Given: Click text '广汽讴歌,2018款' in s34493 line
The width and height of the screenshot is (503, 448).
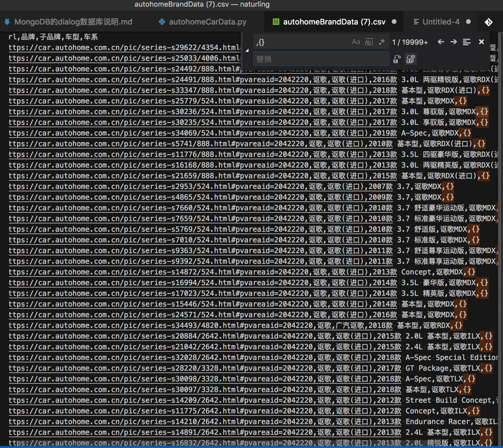Looking at the screenshot, I should (x=364, y=326).
